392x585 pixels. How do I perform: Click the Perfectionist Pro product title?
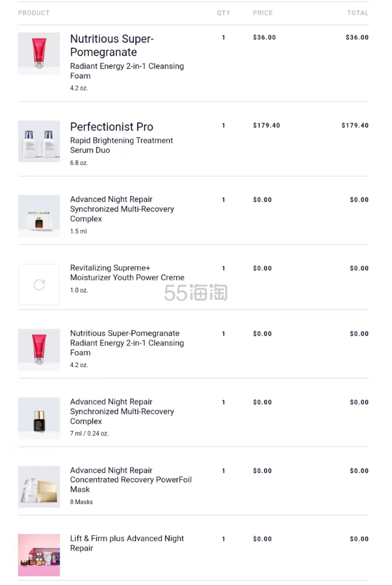point(111,127)
